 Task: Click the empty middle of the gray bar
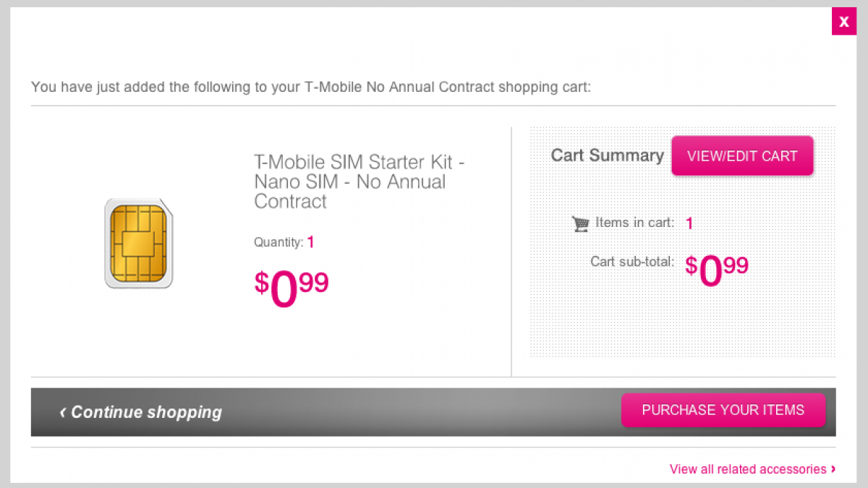tap(420, 412)
